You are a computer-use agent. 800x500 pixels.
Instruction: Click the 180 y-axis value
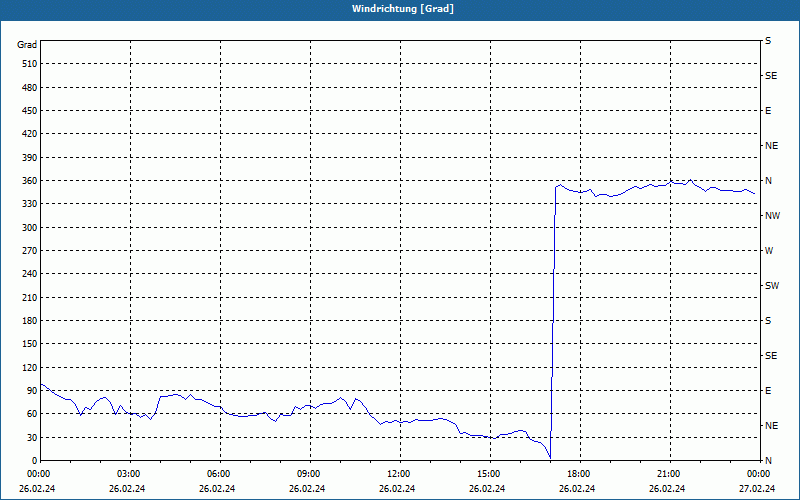(30, 321)
